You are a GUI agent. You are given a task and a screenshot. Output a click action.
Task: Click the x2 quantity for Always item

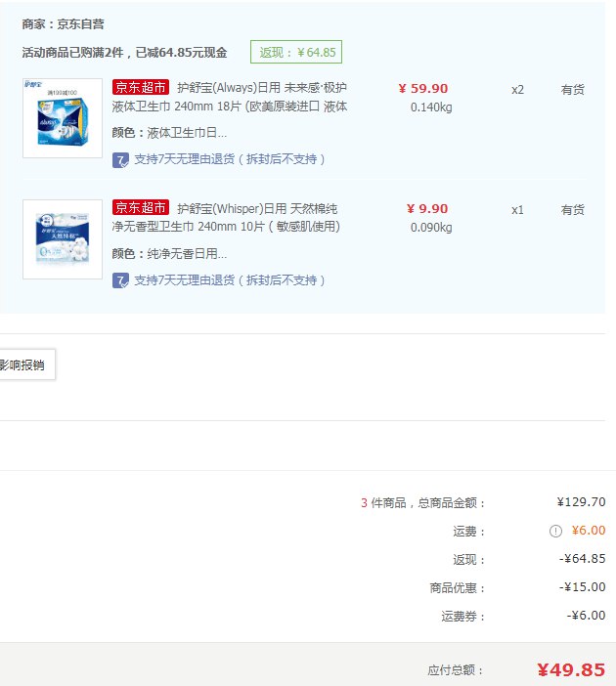point(517,89)
